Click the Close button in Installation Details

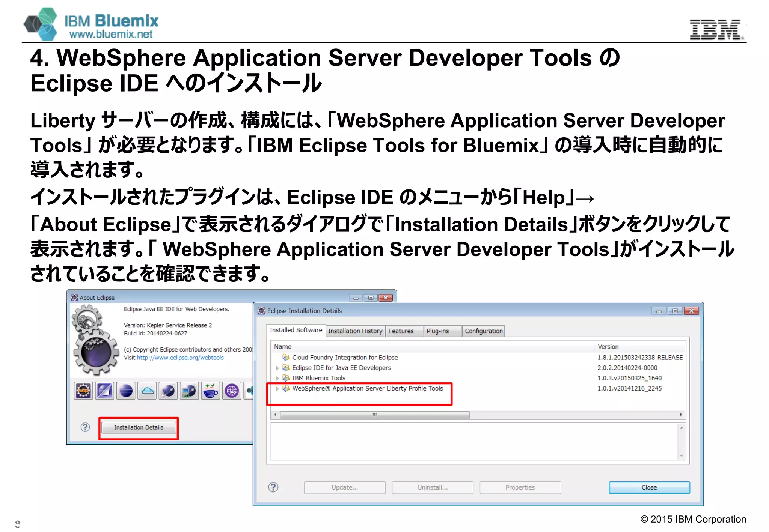click(x=649, y=487)
